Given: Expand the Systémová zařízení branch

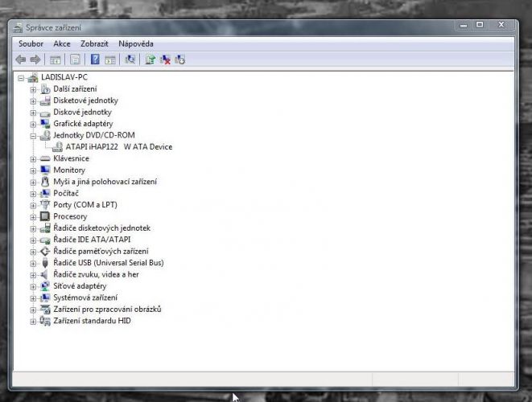Looking at the screenshot, I should [33, 298].
